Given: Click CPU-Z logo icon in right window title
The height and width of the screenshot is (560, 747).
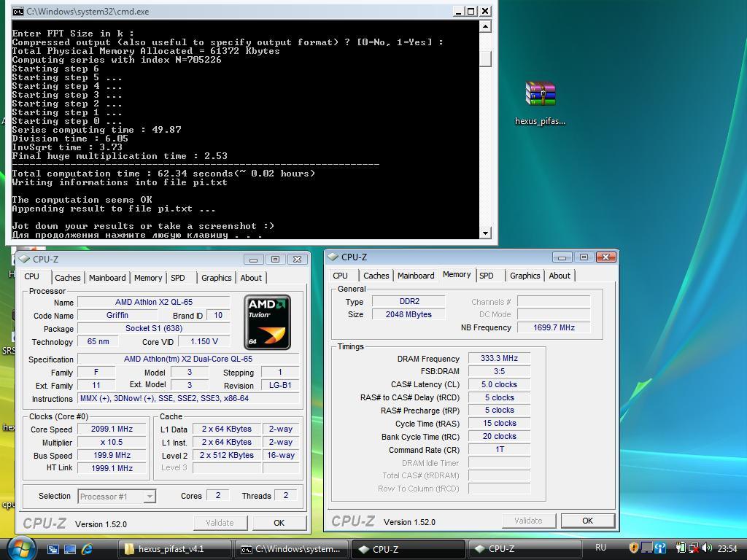Looking at the screenshot, I should [333, 257].
